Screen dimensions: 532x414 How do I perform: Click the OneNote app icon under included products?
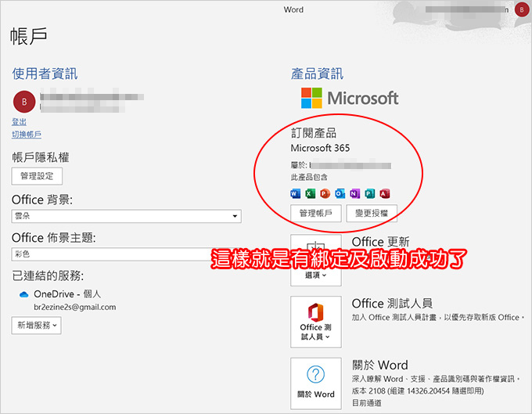pos(355,193)
